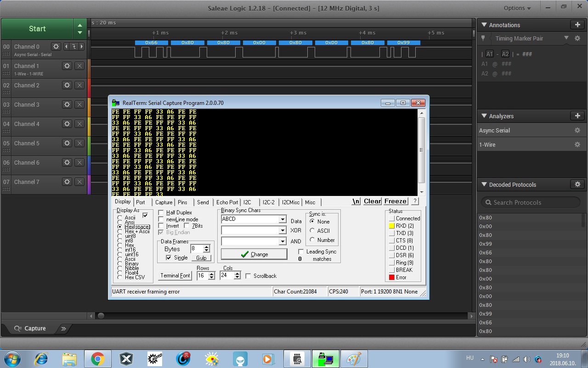
Task: Click Search Protocols input field
Action: click(x=531, y=202)
